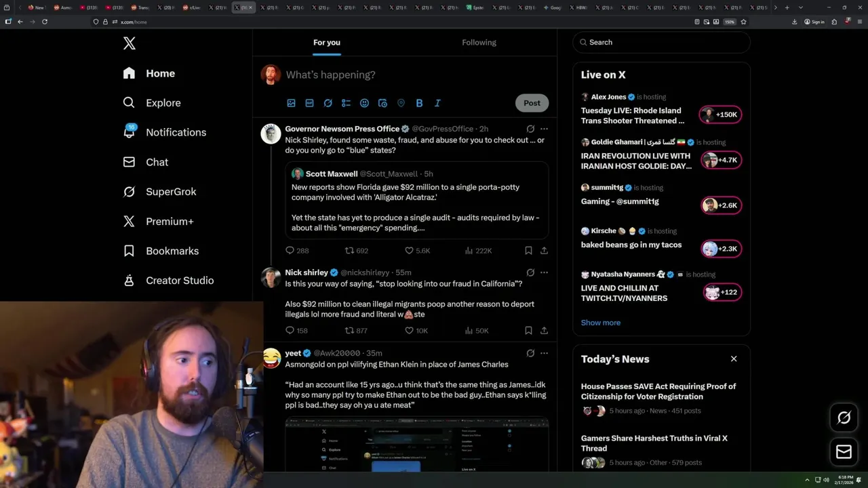The height and width of the screenshot is (488, 868).
Task: Open Bookmarks in the sidebar
Action: [x=161, y=251]
